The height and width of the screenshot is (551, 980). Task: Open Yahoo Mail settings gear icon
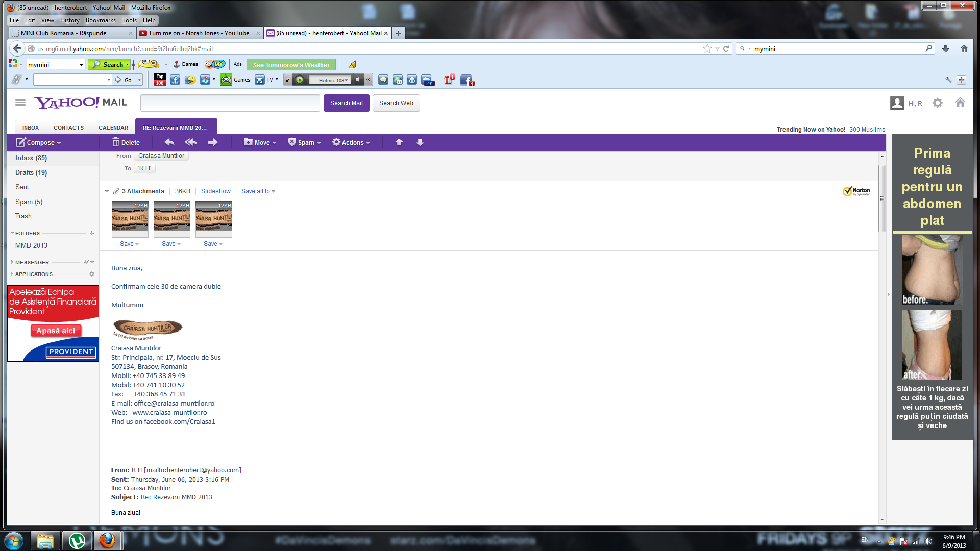[938, 103]
